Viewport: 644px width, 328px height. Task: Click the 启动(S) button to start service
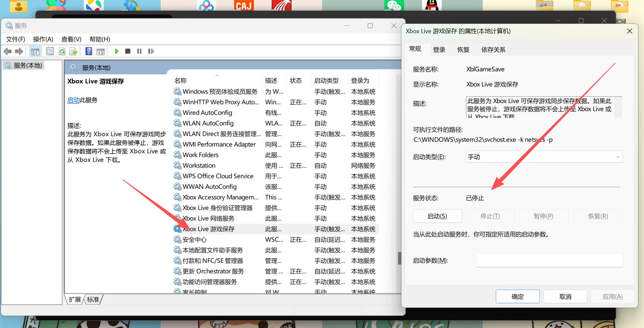coord(437,216)
